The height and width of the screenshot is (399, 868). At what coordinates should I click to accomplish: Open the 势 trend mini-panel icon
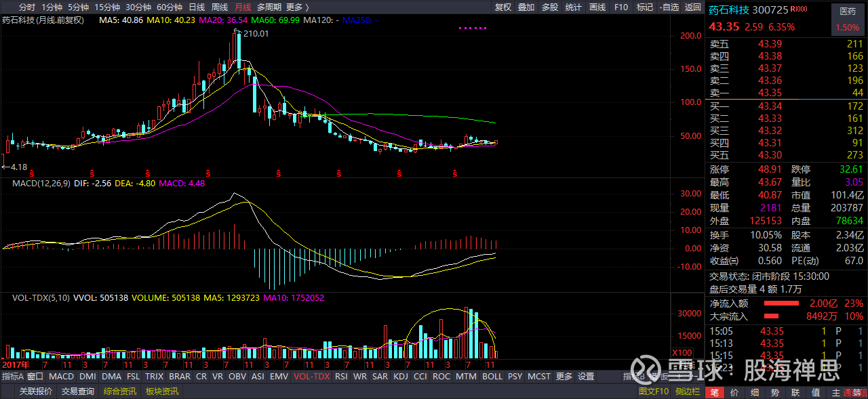coord(775,392)
